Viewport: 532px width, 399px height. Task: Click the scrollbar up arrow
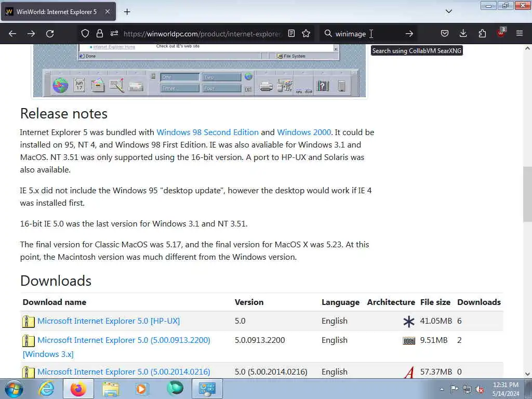527,48
